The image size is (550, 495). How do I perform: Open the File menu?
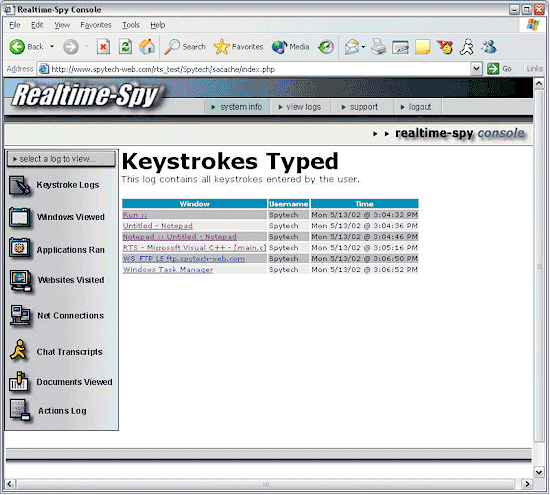(x=15, y=25)
